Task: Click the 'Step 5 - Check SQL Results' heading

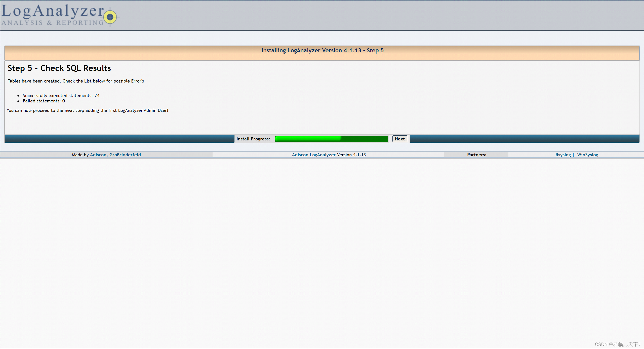Action: coord(59,68)
